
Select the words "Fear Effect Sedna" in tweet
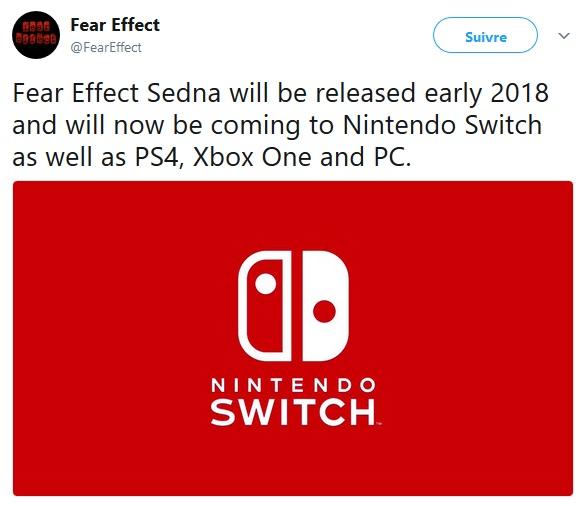[117, 93]
